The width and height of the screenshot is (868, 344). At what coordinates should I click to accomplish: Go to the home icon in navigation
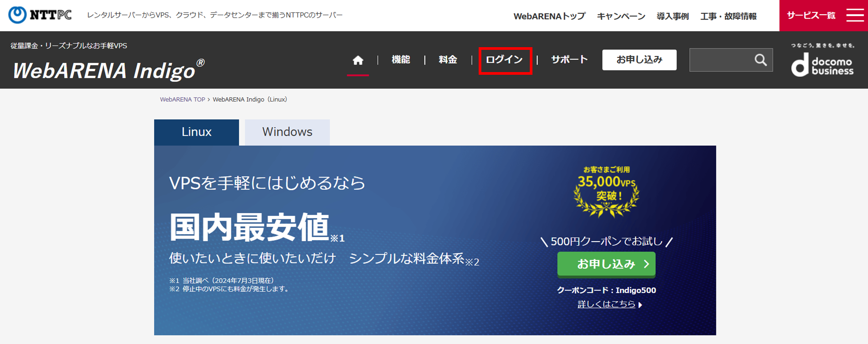(358, 60)
